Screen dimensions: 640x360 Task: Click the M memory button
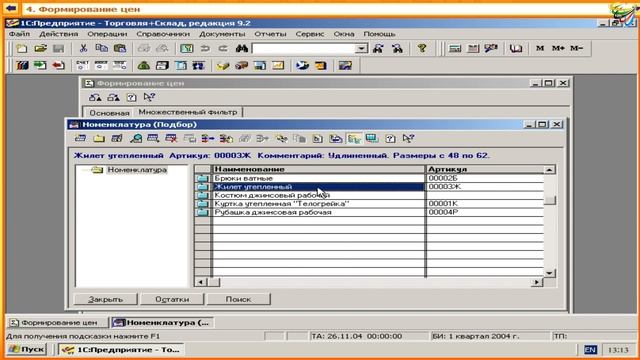[x=540, y=48]
